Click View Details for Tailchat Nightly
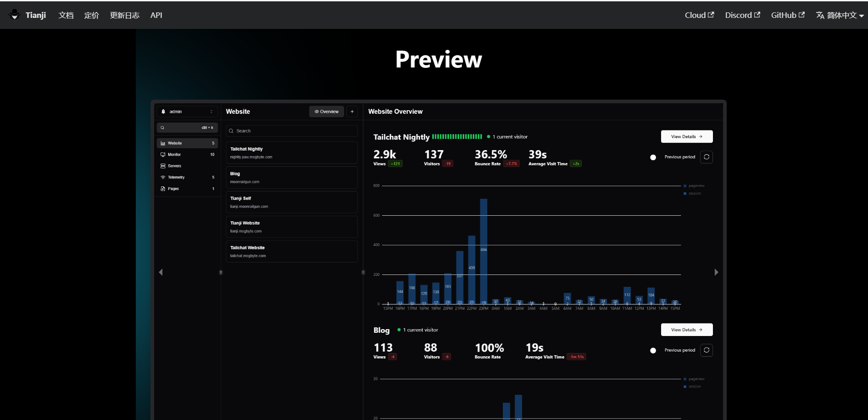 coord(686,137)
